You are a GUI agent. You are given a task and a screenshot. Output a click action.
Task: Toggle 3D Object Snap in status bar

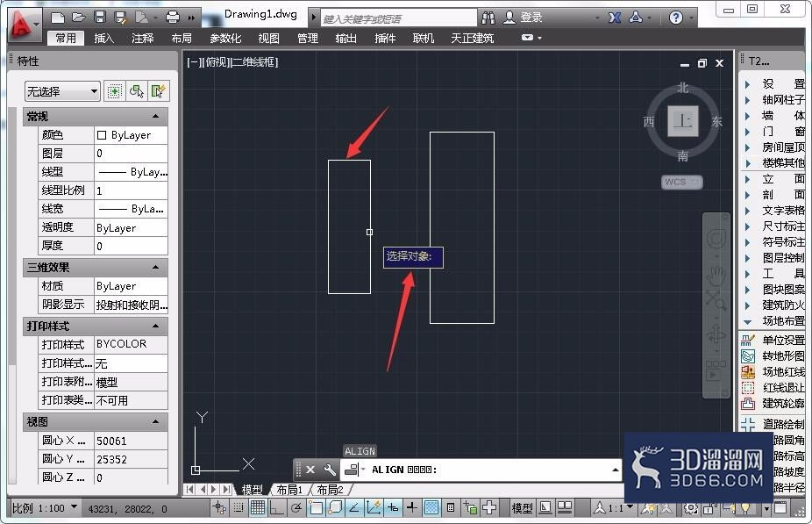tap(335, 508)
